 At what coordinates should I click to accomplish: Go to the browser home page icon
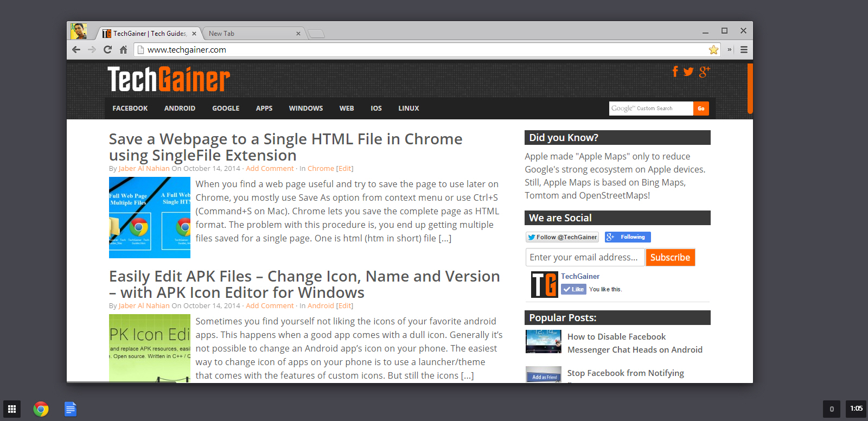123,50
